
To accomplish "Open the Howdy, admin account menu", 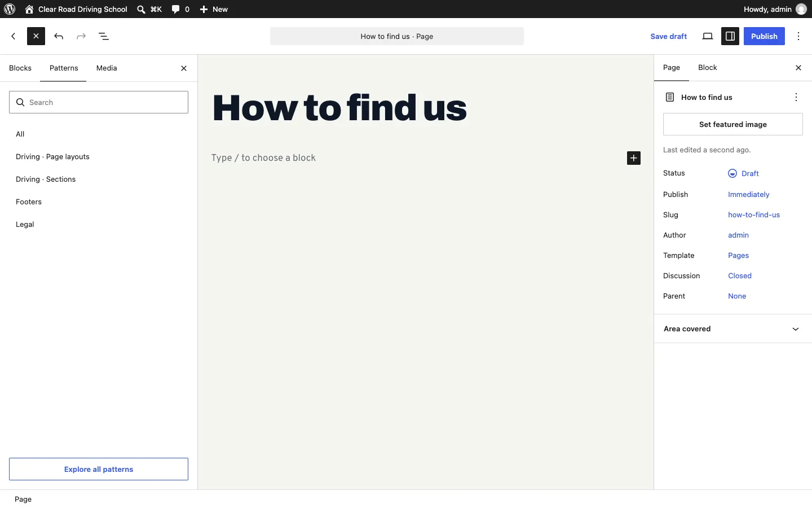I will 775,9.
